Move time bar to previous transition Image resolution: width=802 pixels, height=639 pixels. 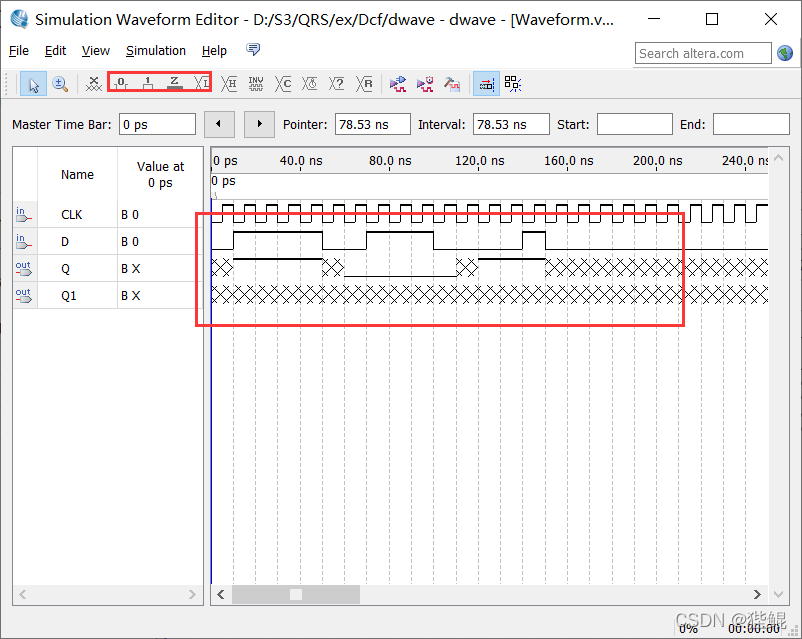coord(219,124)
